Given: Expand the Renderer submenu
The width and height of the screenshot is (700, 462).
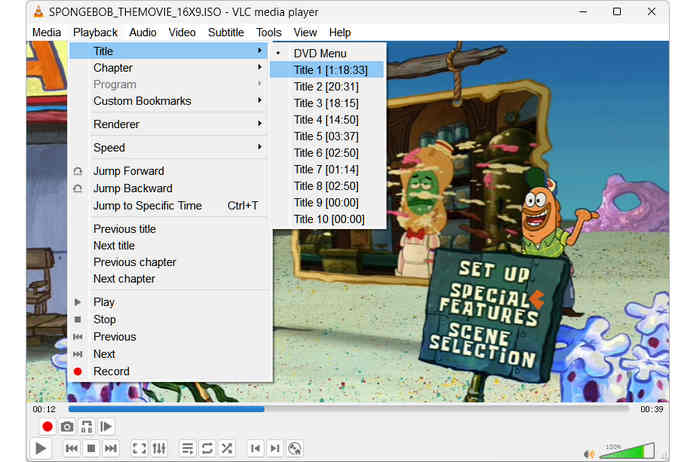Looking at the screenshot, I should (x=169, y=124).
